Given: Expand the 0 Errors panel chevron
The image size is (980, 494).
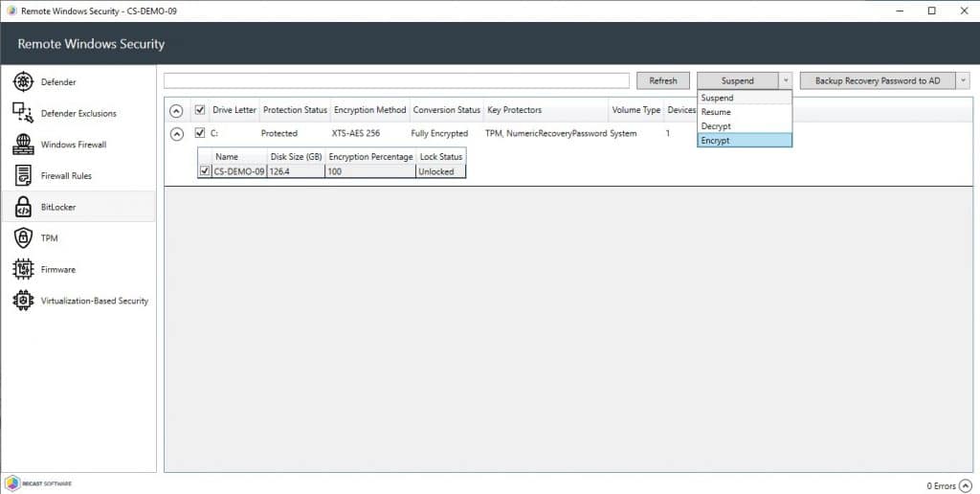Looking at the screenshot, I should point(966,486).
